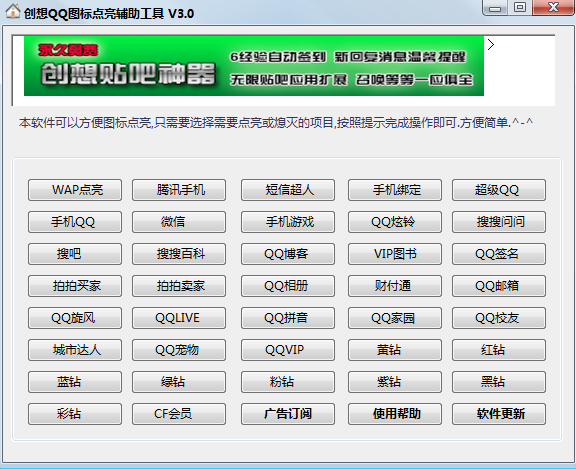Click the arrow beside the banner
Image resolution: width=576 pixels, height=469 pixels.
[491, 44]
